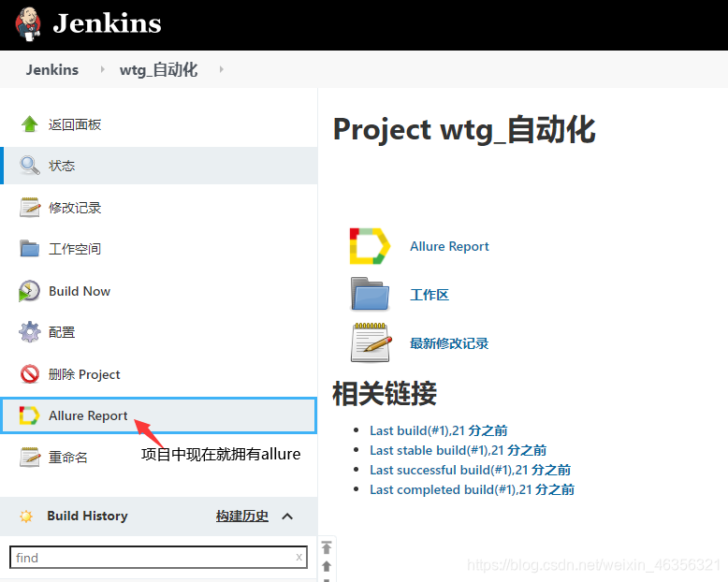Click large blue folder 工作区 icon
The height and width of the screenshot is (582, 728).
(370, 294)
